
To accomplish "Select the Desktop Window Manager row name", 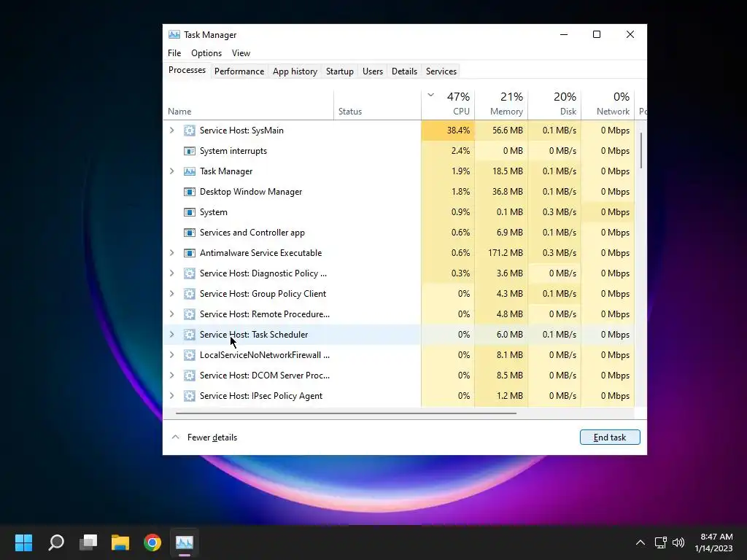I will tap(251, 192).
